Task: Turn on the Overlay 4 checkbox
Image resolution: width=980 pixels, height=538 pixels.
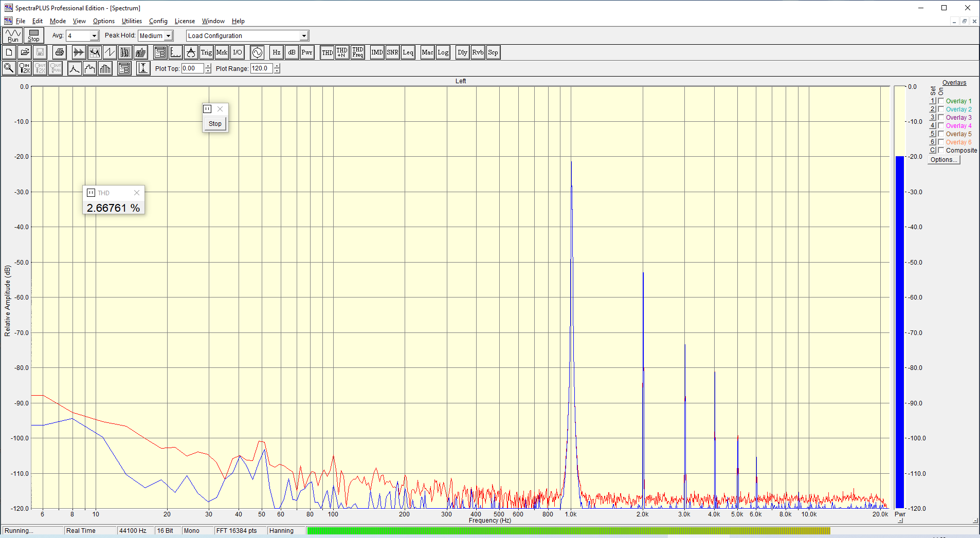Action: click(x=941, y=126)
